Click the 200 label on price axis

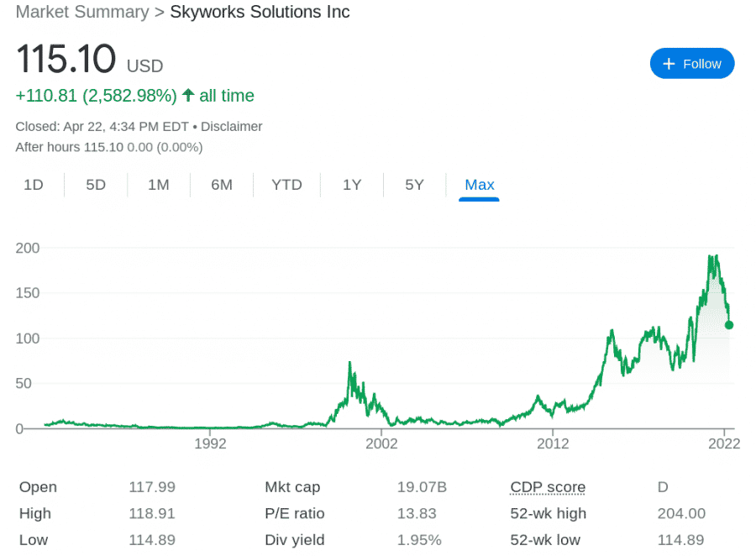[28, 248]
